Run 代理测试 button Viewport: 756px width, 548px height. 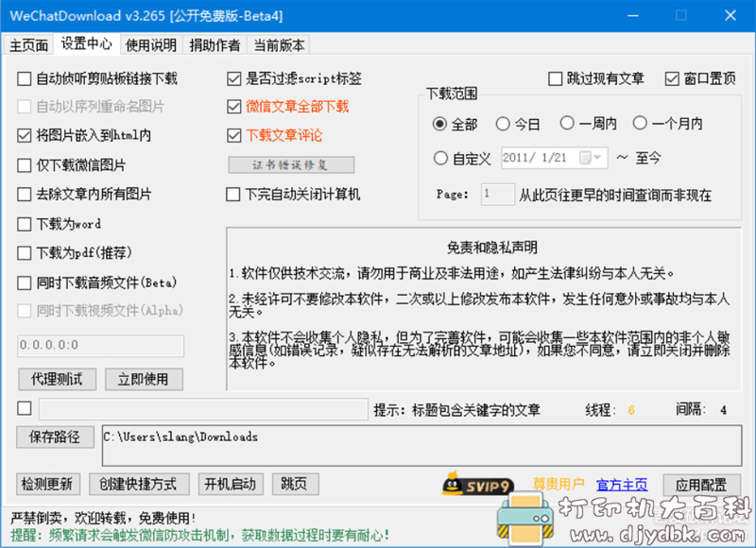[57, 379]
